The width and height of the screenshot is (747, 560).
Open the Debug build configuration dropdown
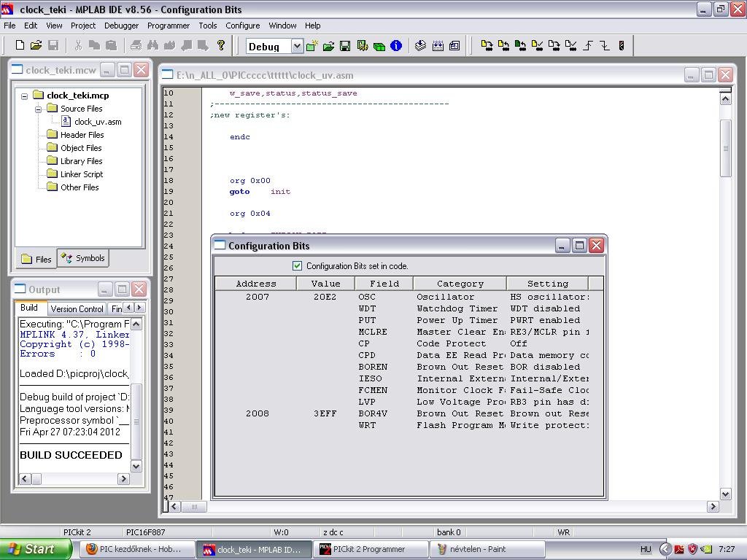coord(296,47)
